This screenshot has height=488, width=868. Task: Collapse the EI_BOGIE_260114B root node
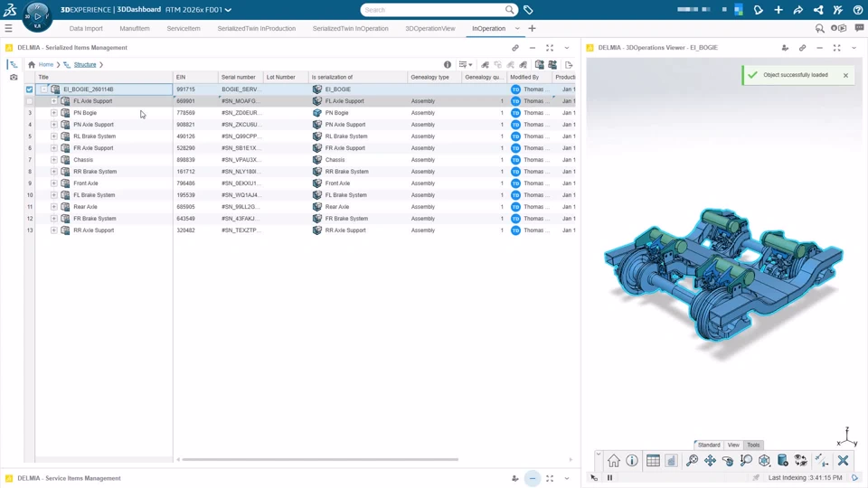point(43,89)
